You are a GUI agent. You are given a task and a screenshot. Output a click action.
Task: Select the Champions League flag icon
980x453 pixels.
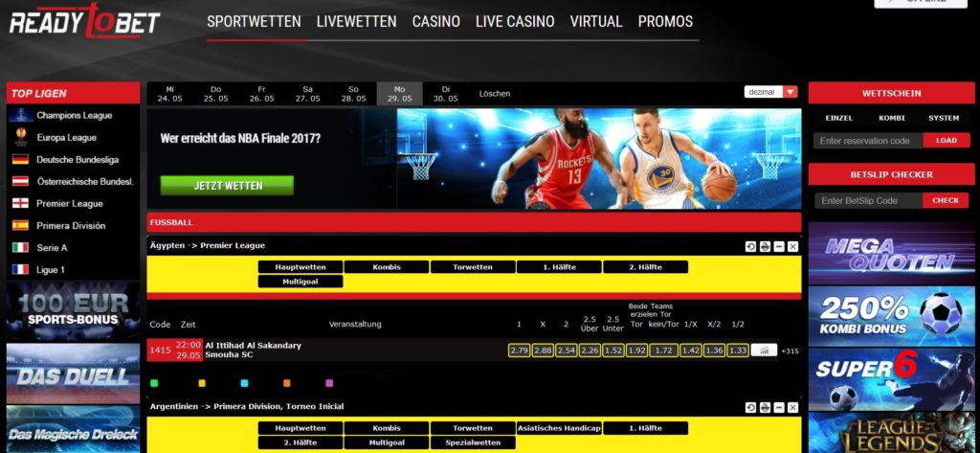click(x=21, y=115)
